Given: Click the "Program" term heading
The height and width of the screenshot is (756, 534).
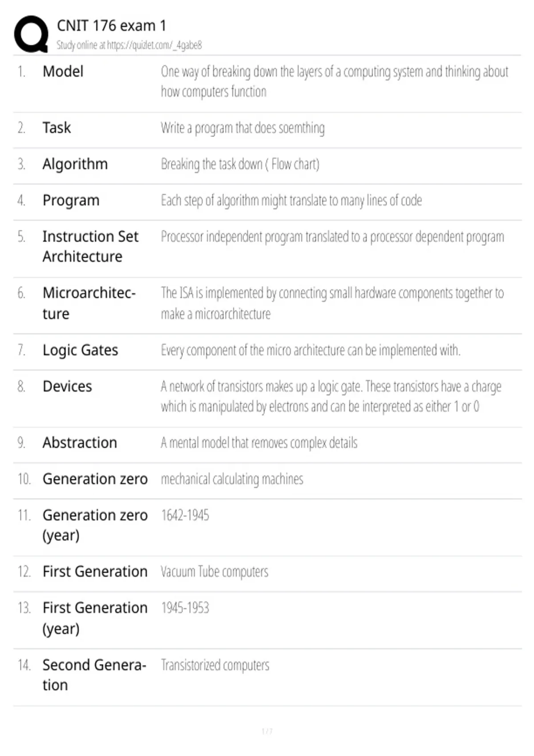Looking at the screenshot, I should (x=71, y=201).
